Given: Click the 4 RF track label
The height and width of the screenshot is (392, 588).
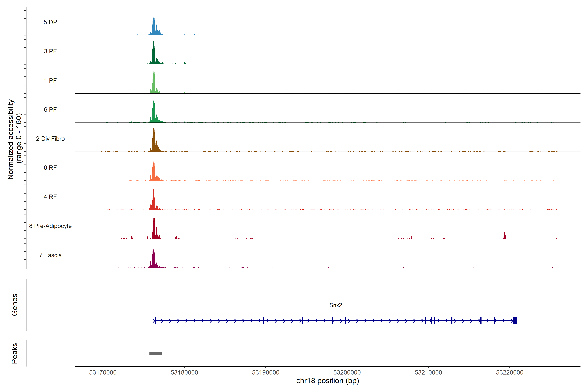Looking at the screenshot, I should [x=50, y=197].
